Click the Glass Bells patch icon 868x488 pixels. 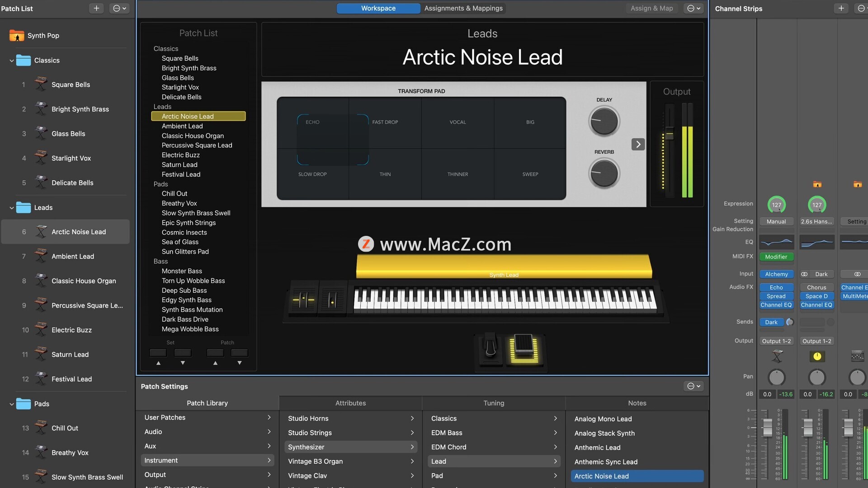point(41,133)
